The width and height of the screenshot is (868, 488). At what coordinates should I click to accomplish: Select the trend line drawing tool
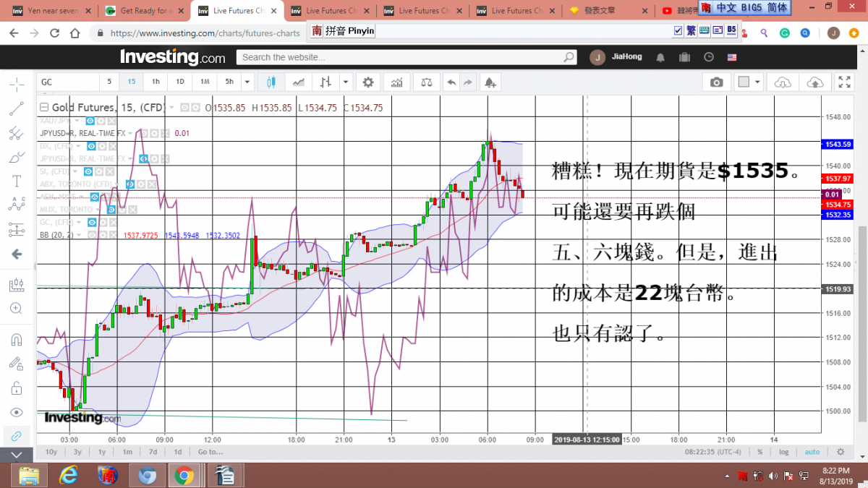(x=16, y=108)
